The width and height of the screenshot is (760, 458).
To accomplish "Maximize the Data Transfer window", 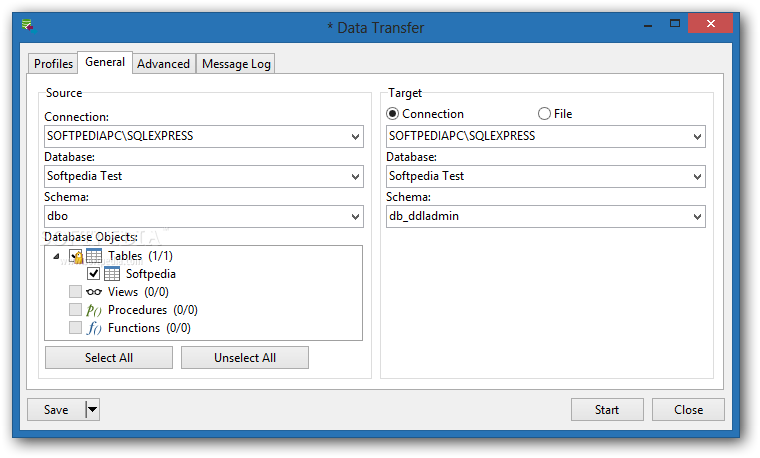I will point(675,23).
